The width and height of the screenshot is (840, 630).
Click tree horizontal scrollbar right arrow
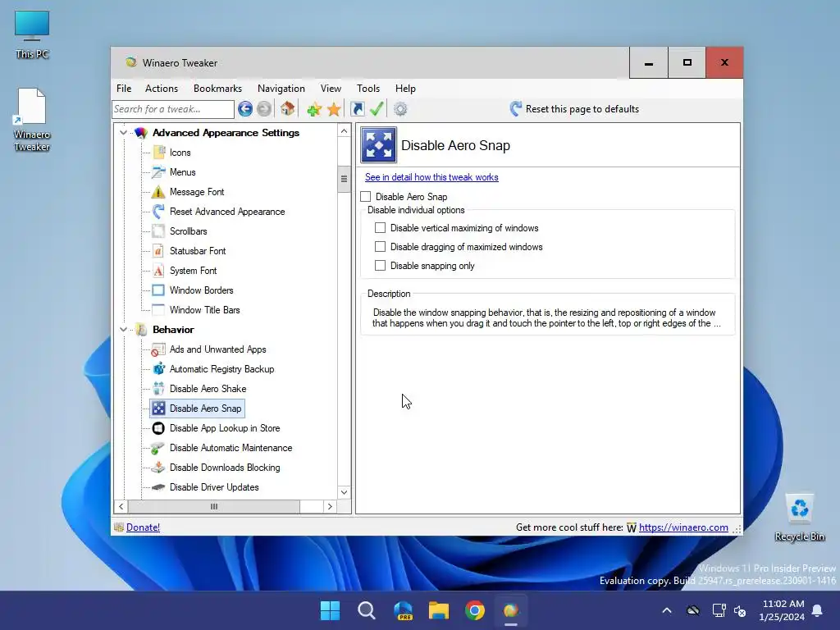pos(330,506)
